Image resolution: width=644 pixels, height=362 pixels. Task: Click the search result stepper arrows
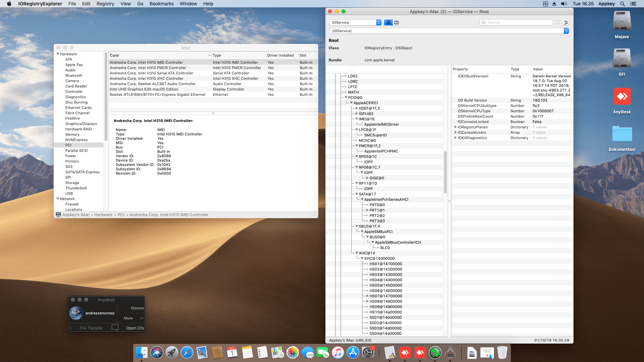pyautogui.click(x=557, y=22)
